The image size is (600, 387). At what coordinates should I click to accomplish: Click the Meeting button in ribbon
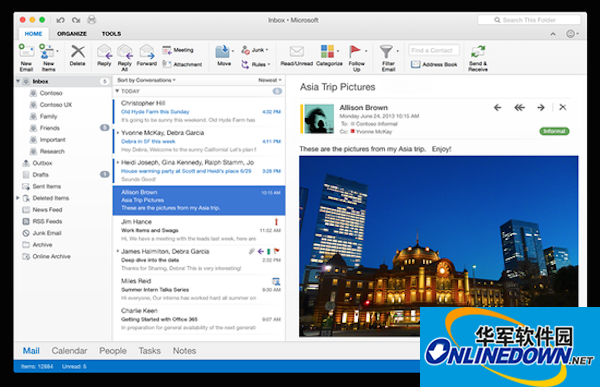pyautogui.click(x=178, y=50)
